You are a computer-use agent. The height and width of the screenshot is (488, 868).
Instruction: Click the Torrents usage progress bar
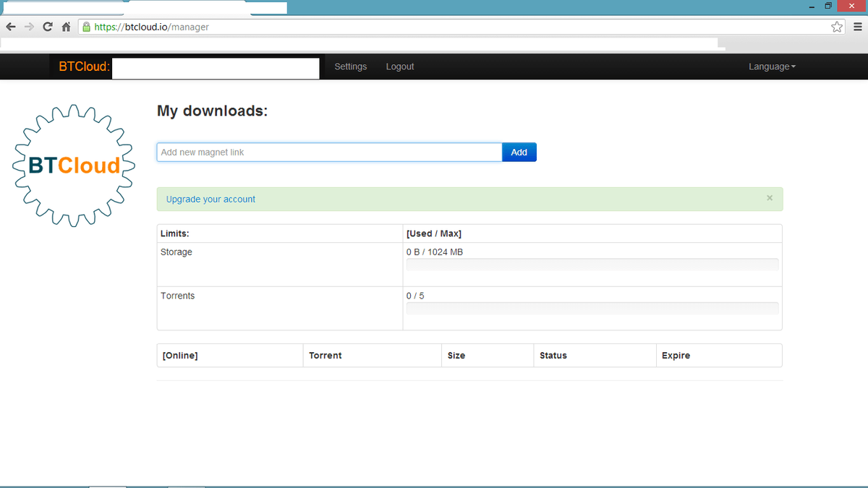[x=592, y=309]
